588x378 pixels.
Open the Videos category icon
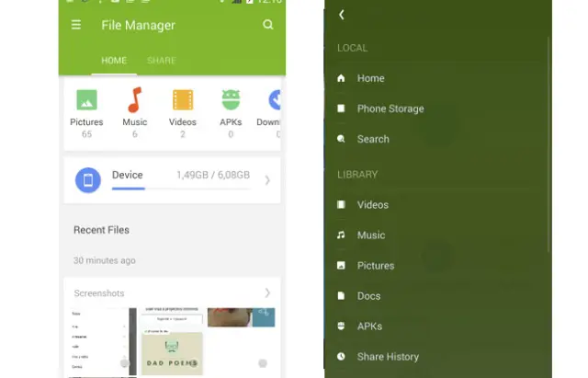(183, 100)
